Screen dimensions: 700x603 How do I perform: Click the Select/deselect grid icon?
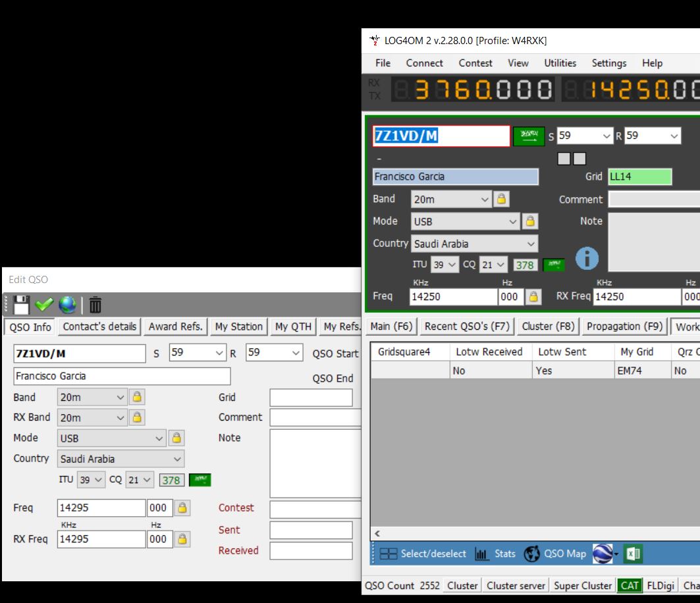[388, 554]
